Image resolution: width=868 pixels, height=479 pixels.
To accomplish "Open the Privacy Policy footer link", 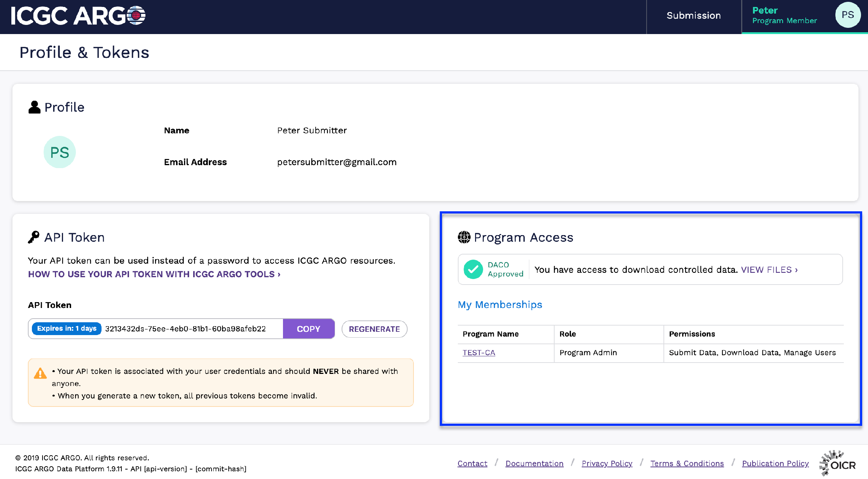I will pyautogui.click(x=607, y=464).
